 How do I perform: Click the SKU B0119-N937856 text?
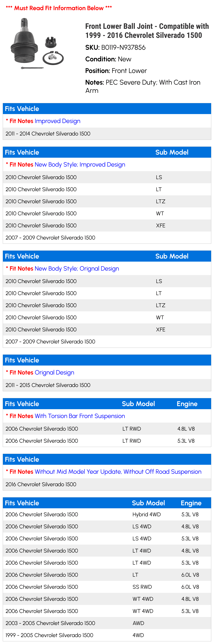pyautogui.click(x=115, y=47)
